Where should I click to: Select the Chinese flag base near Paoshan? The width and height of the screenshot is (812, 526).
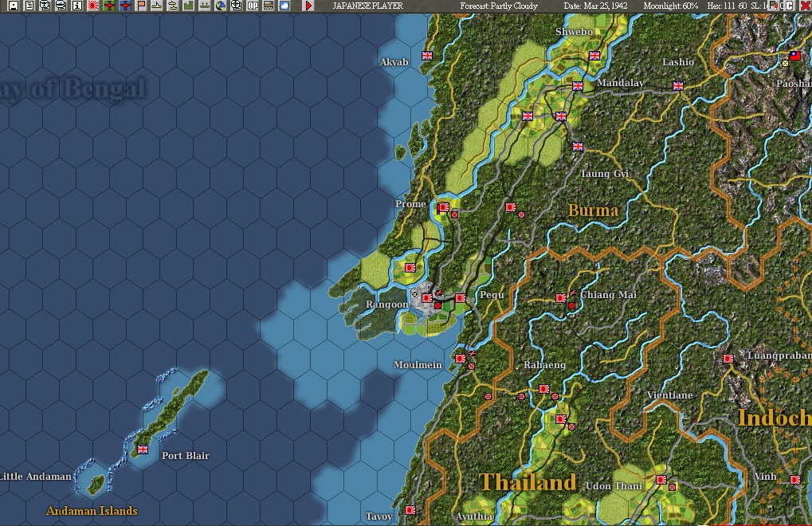795,56
